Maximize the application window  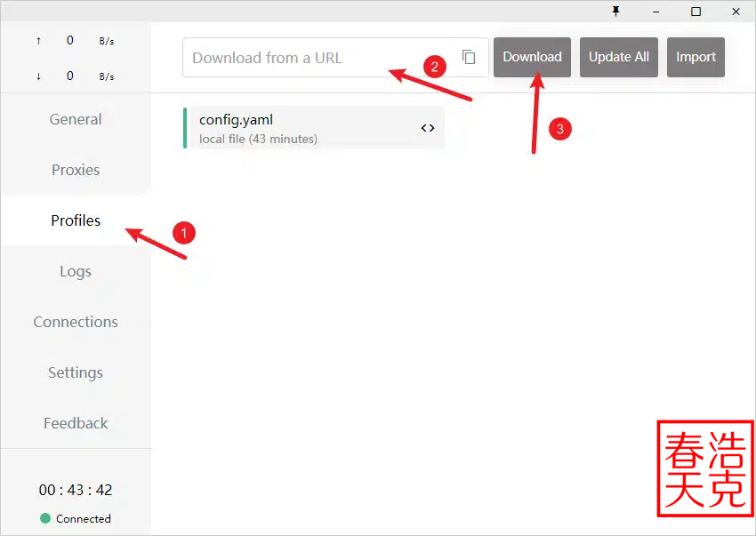pos(696,12)
